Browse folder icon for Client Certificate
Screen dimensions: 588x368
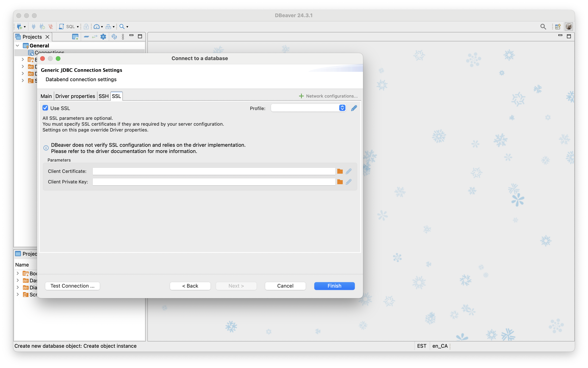coord(340,171)
